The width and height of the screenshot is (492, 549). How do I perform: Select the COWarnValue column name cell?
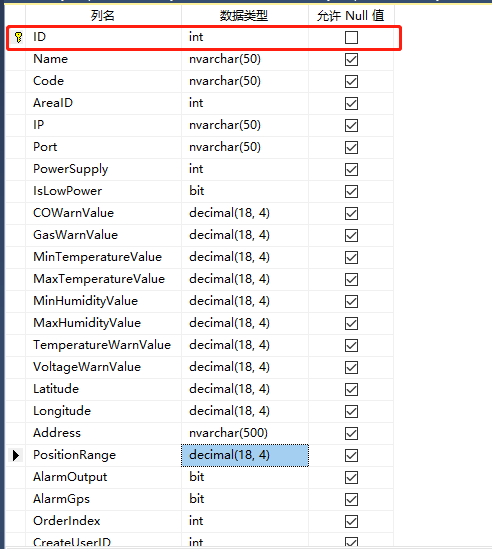[103, 213]
